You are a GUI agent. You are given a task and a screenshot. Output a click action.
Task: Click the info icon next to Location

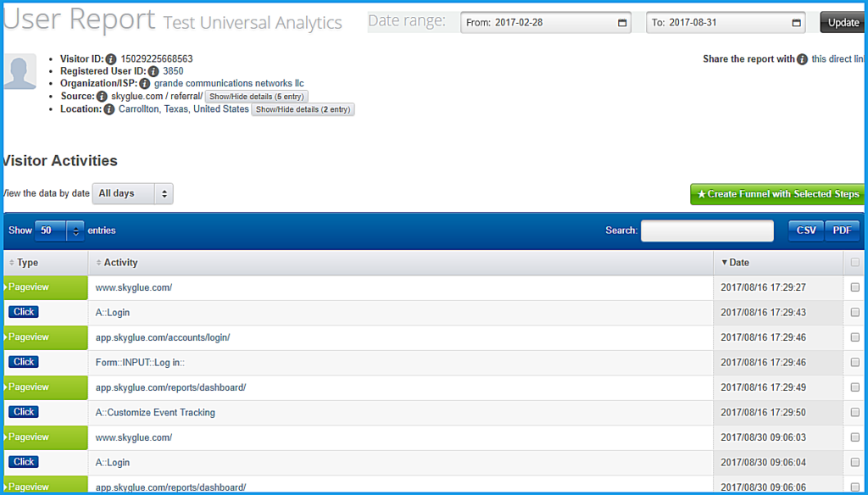point(109,109)
